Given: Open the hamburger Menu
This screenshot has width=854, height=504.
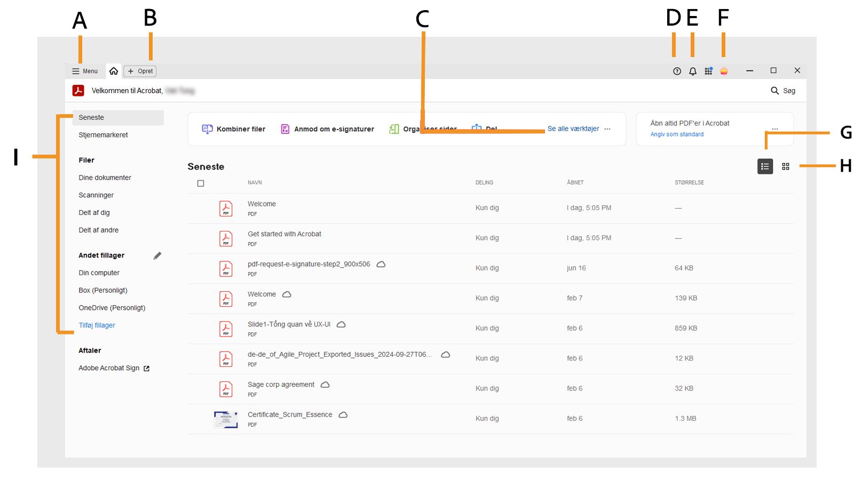Looking at the screenshot, I should pyautogui.click(x=85, y=71).
